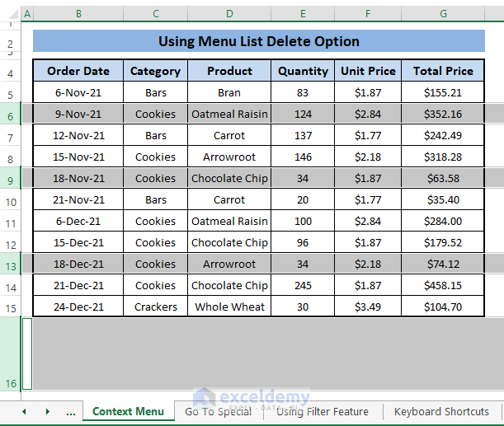Select row 15 header
Image resolution: width=504 pixels, height=426 pixels.
10,308
